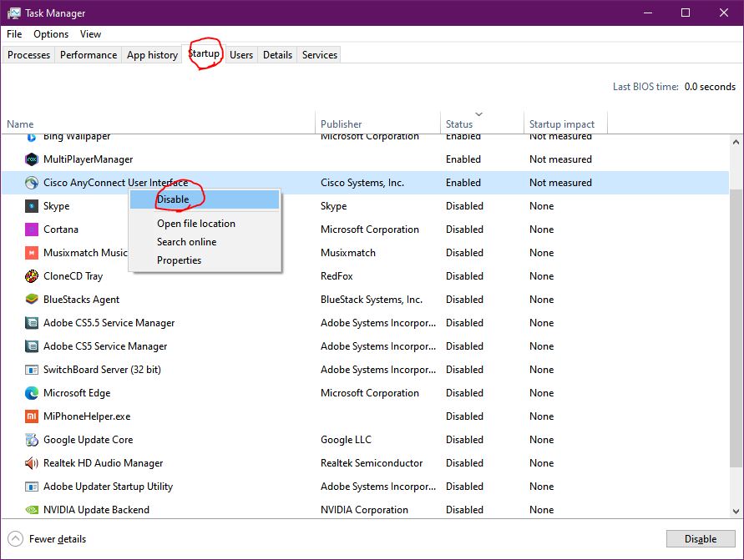
Task: Click the Musixmatch publisher cell
Action: point(348,253)
